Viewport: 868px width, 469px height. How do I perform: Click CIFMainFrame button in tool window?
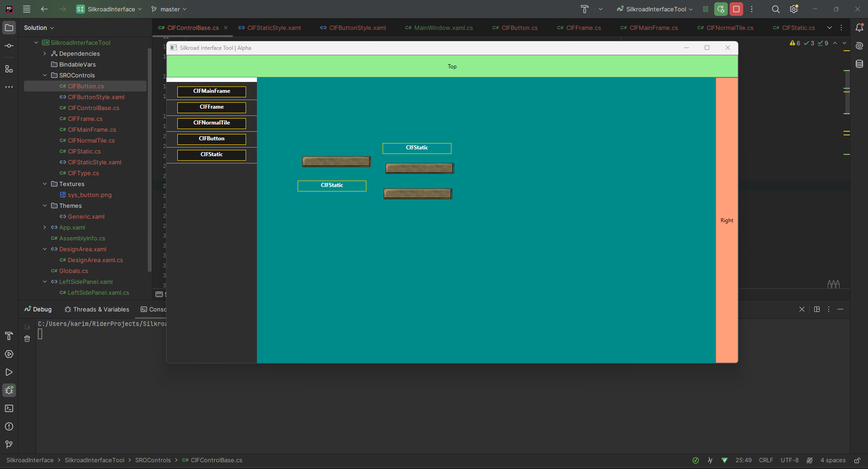coord(212,91)
